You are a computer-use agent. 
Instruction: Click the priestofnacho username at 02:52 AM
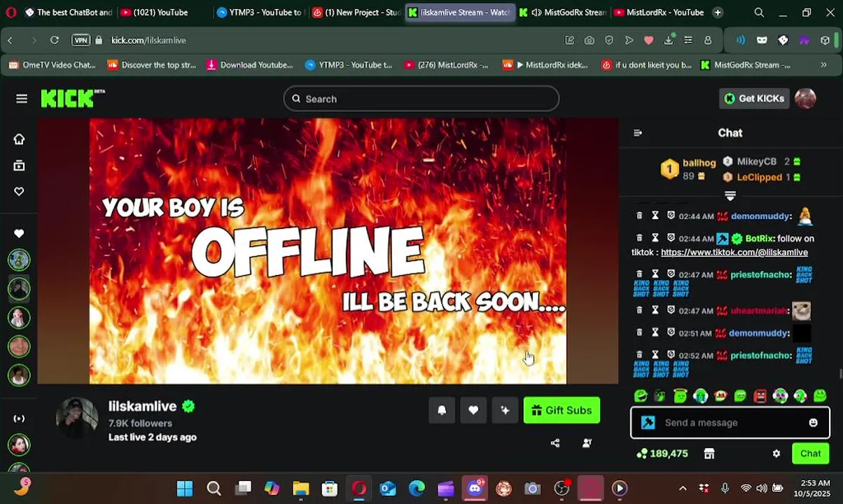click(761, 355)
